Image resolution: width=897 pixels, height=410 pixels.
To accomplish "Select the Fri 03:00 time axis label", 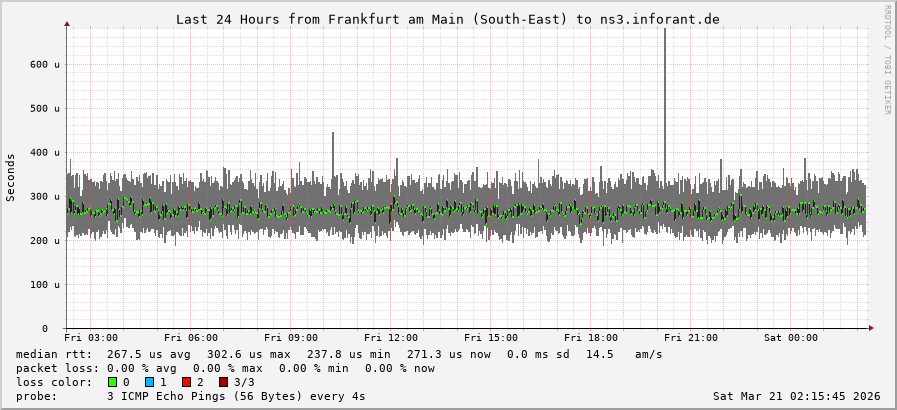I will click(x=91, y=338).
